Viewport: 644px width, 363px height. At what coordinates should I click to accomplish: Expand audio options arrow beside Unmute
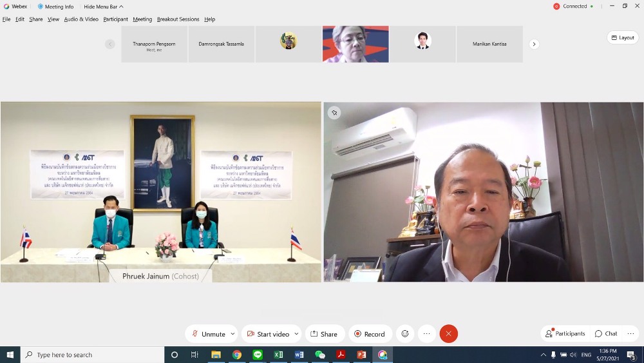pyautogui.click(x=233, y=334)
